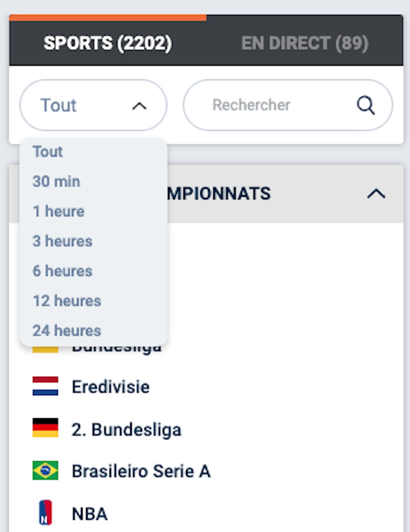Open the EN DIRECT (89) tab
Viewport: 410px width, 532px height.
click(305, 44)
